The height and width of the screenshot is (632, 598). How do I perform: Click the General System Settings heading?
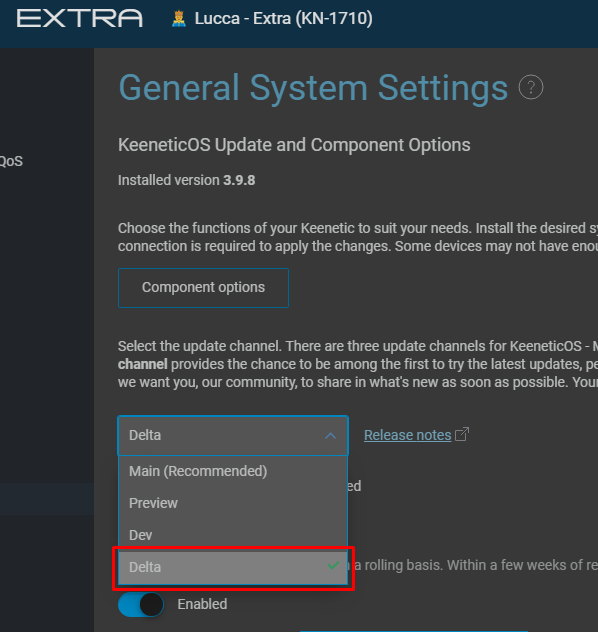click(313, 87)
